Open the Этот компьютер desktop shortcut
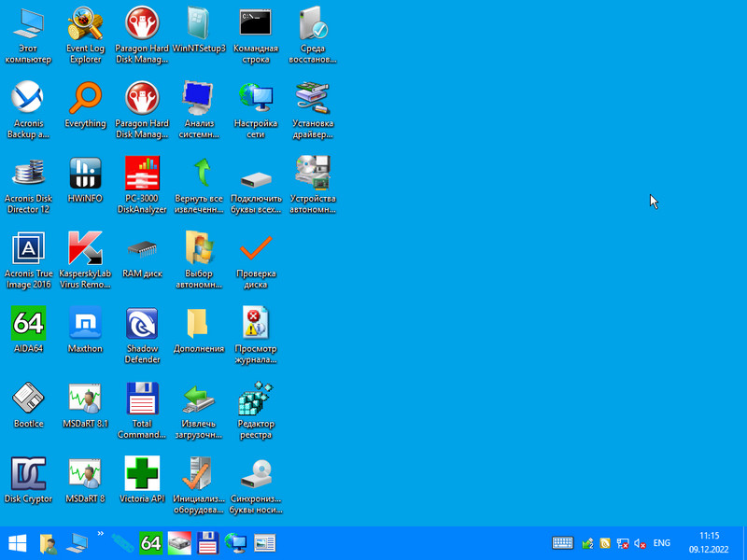Viewport: 747px width, 560px height. point(28,35)
